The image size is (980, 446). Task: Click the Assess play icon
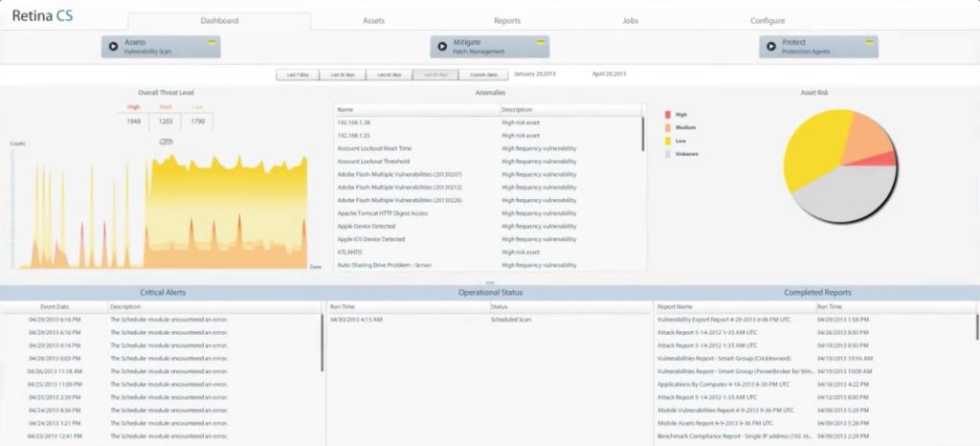113,46
